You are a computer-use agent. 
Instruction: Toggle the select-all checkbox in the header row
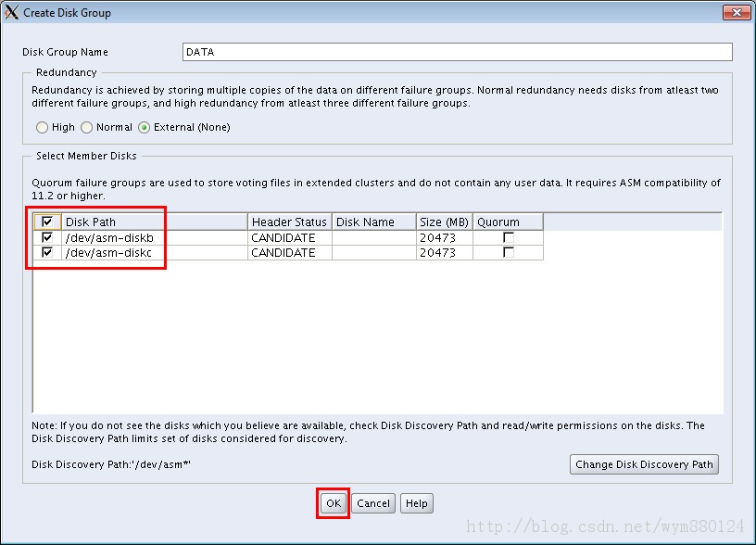(46, 222)
